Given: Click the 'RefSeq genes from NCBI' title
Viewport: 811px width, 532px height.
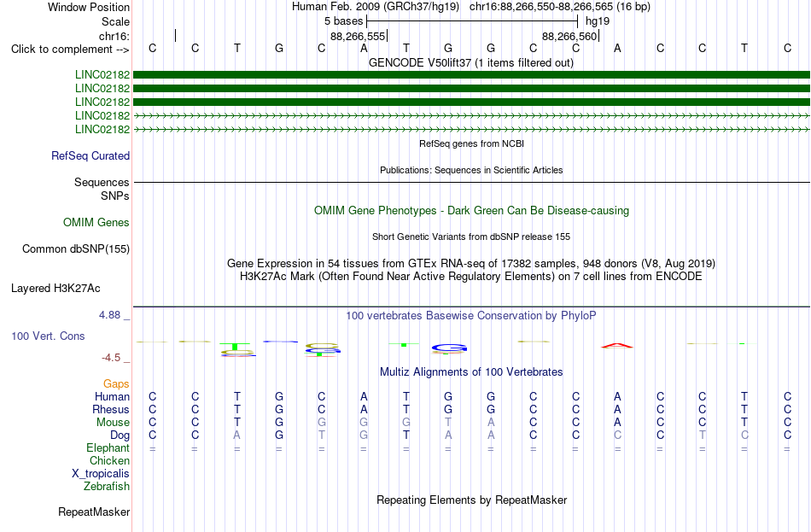Looking at the screenshot, I should point(471,143).
